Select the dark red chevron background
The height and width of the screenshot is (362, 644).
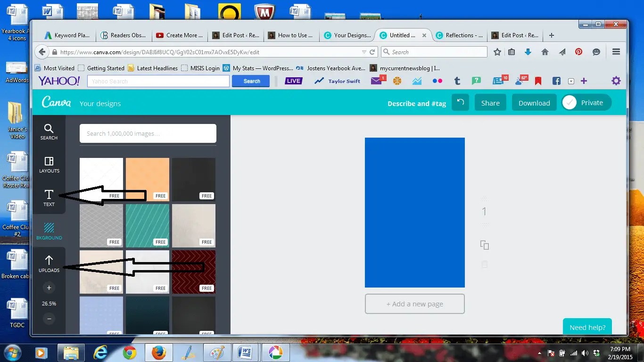pos(194,272)
